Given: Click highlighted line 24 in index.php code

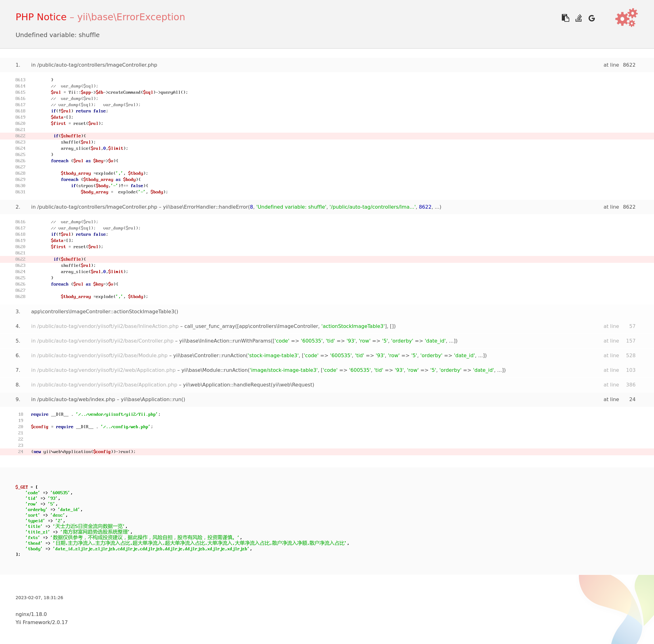Looking at the screenshot, I should [83, 452].
